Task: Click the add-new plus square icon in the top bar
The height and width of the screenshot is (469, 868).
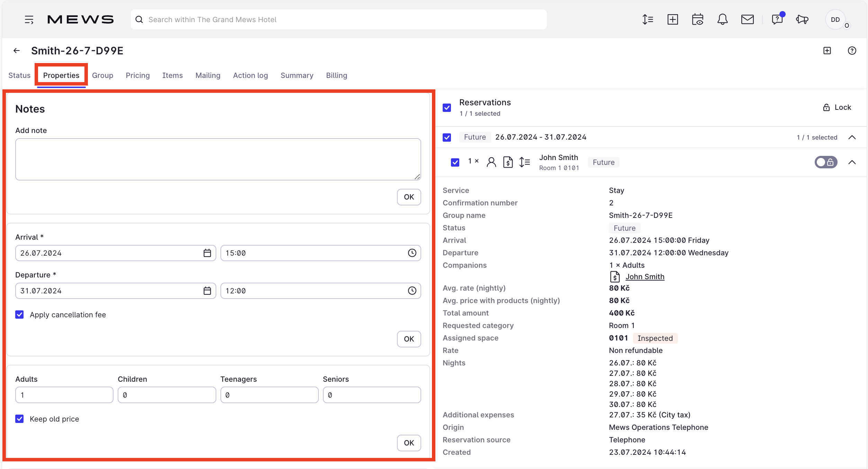Action: [x=672, y=19]
